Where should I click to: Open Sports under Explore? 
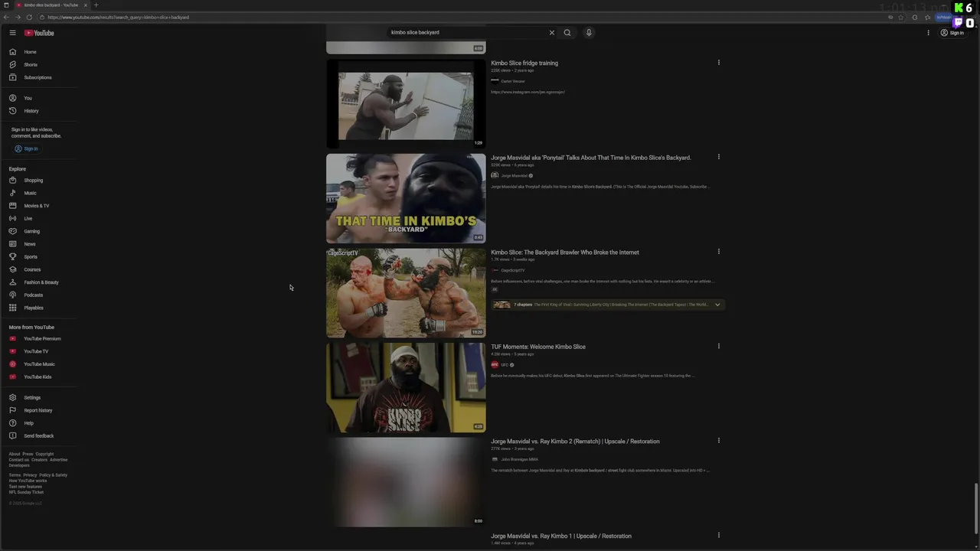point(38,257)
